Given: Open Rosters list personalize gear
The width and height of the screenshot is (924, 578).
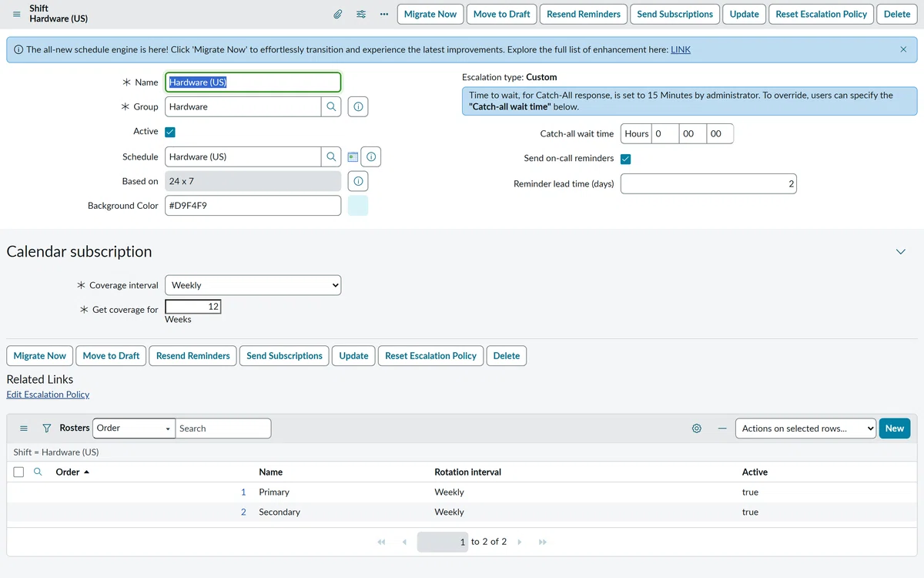Looking at the screenshot, I should pyautogui.click(x=697, y=428).
